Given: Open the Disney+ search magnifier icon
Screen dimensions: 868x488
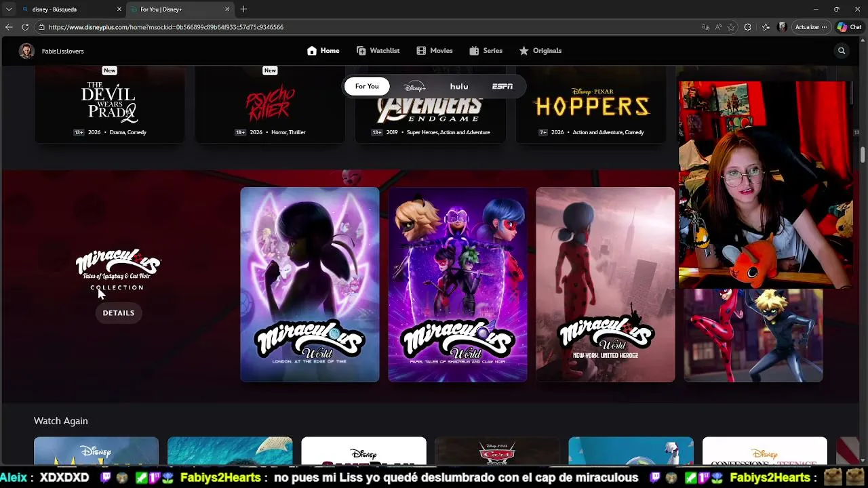Looking at the screenshot, I should (842, 51).
